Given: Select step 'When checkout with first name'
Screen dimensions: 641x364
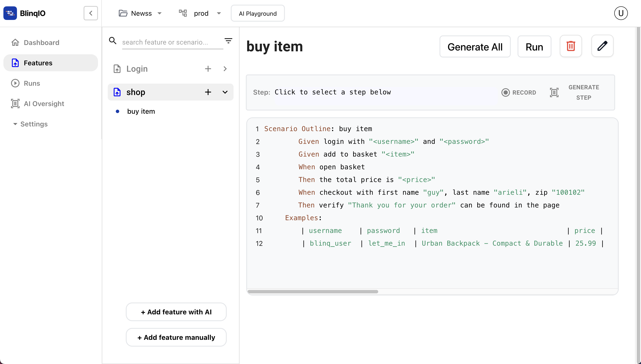Looking at the screenshot, I should (441, 193).
